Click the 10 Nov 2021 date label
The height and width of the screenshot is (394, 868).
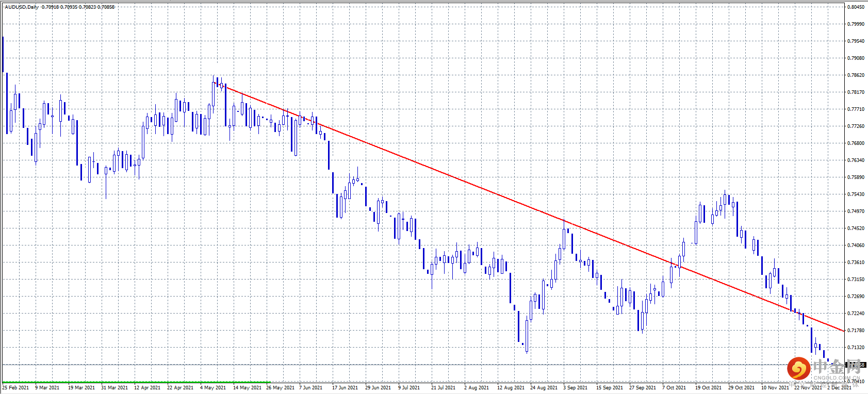click(775, 387)
